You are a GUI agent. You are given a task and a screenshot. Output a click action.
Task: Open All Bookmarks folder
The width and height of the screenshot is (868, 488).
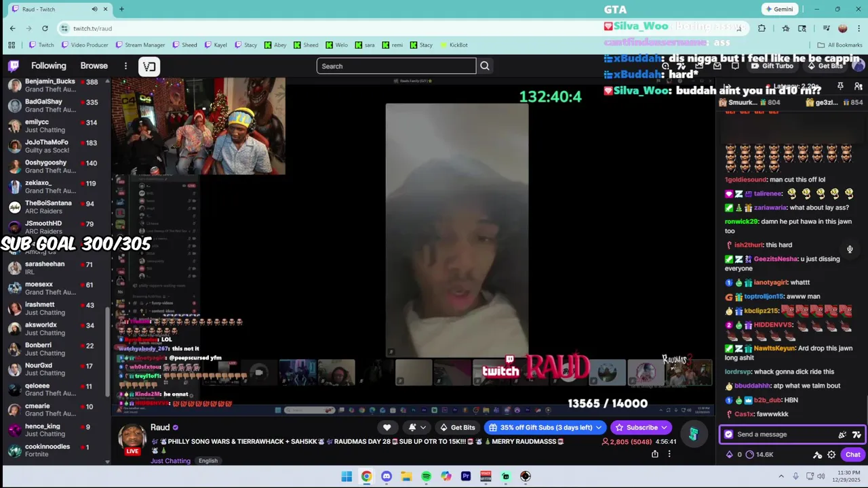(x=840, y=45)
